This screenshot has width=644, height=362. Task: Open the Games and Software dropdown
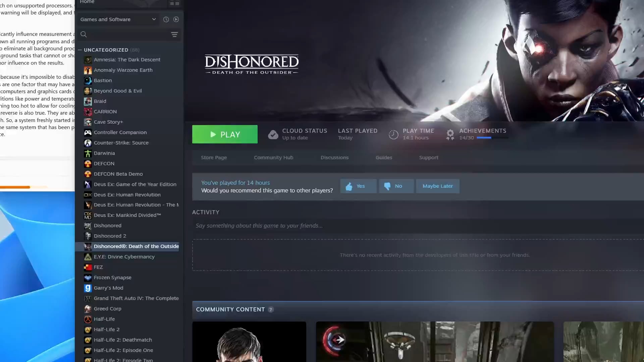(x=118, y=19)
